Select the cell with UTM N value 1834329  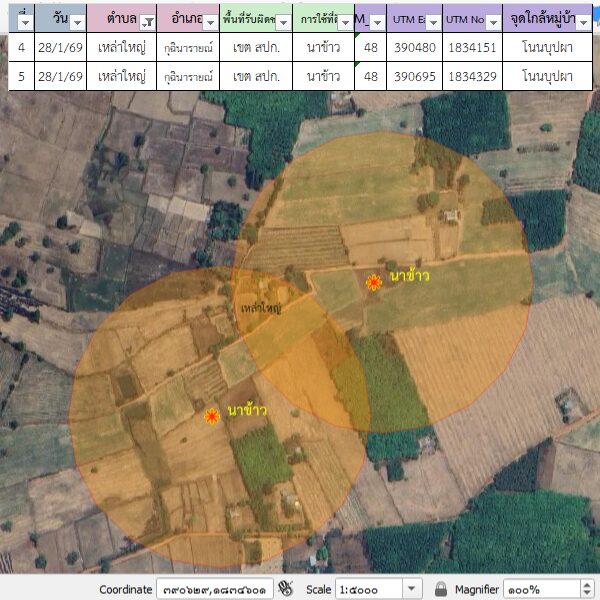[x=471, y=76]
